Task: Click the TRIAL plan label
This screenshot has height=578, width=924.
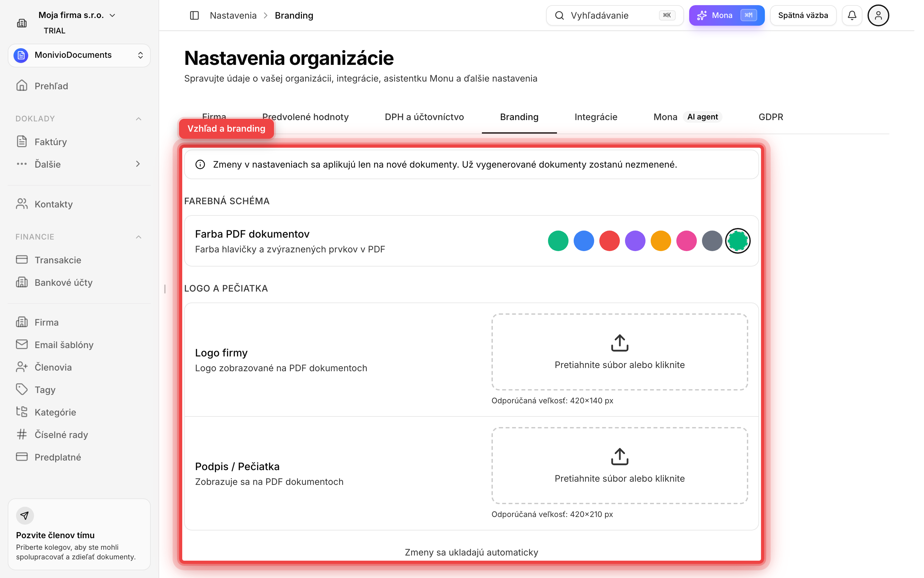Action: pos(54,31)
